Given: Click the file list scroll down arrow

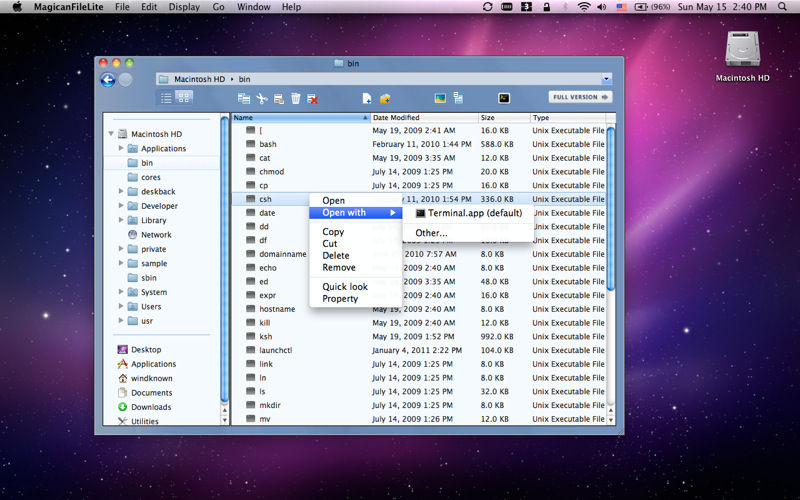Looking at the screenshot, I should [610, 420].
